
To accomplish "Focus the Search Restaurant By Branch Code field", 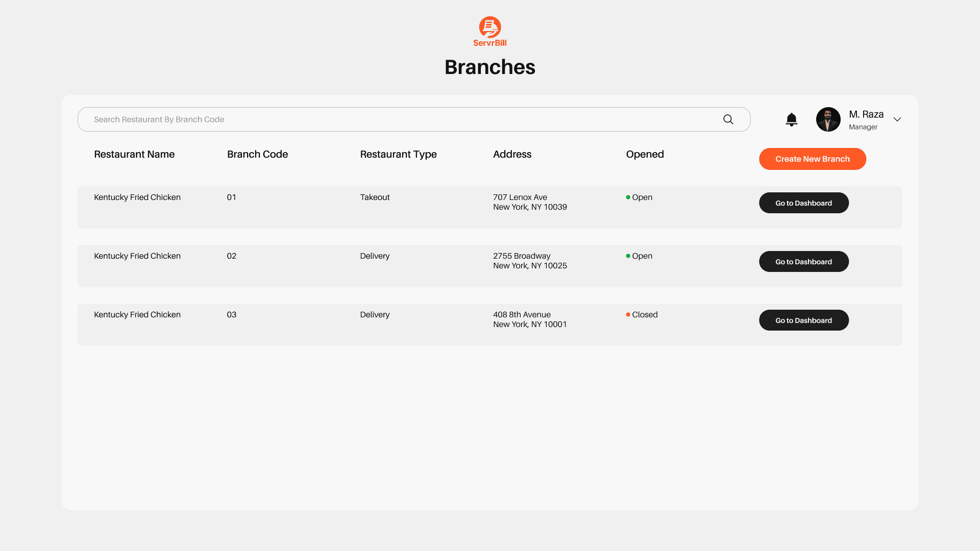I will 398,119.
